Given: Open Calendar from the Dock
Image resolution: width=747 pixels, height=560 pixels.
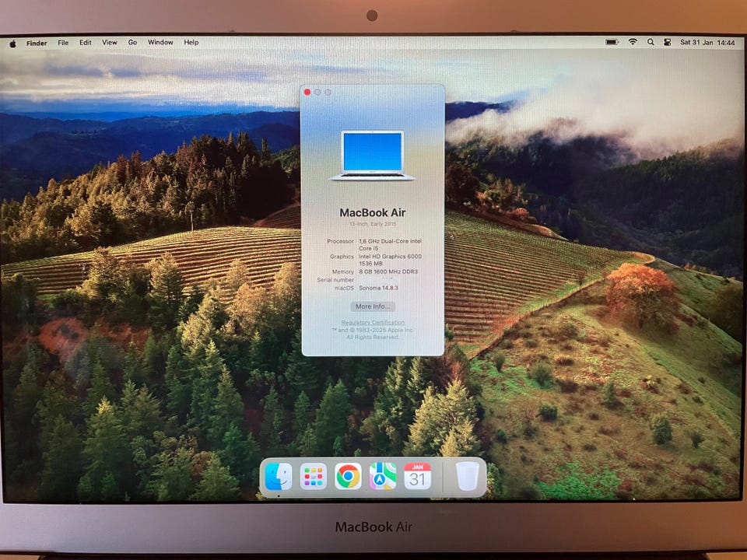Looking at the screenshot, I should (417, 476).
